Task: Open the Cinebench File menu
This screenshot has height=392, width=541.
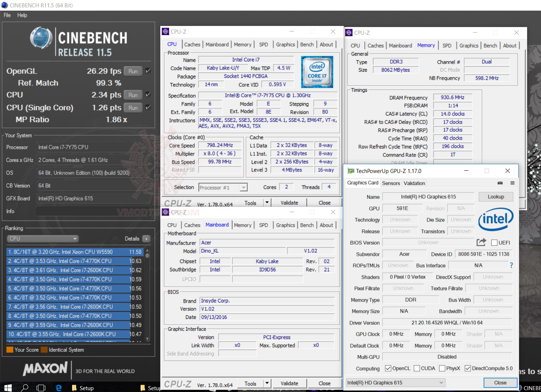Action: 7,15
